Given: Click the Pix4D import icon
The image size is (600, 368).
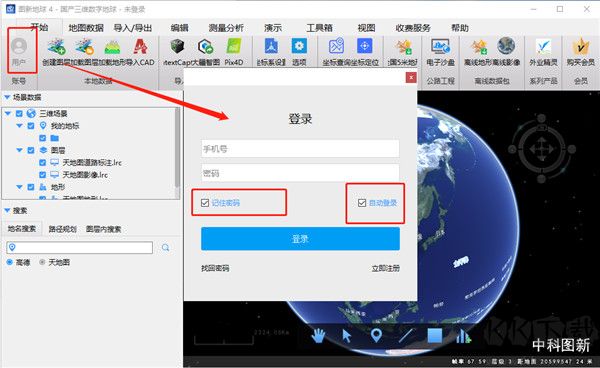Looking at the screenshot, I should (234, 47).
